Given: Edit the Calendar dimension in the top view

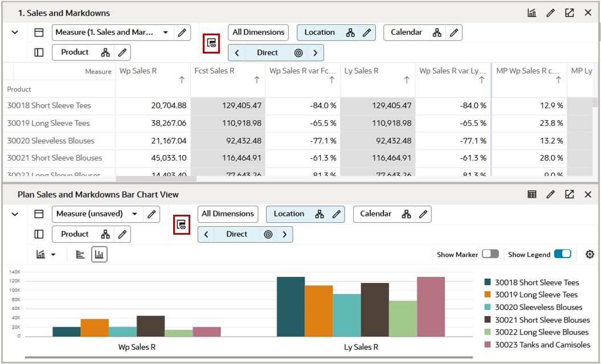Looking at the screenshot, I should click(454, 32).
